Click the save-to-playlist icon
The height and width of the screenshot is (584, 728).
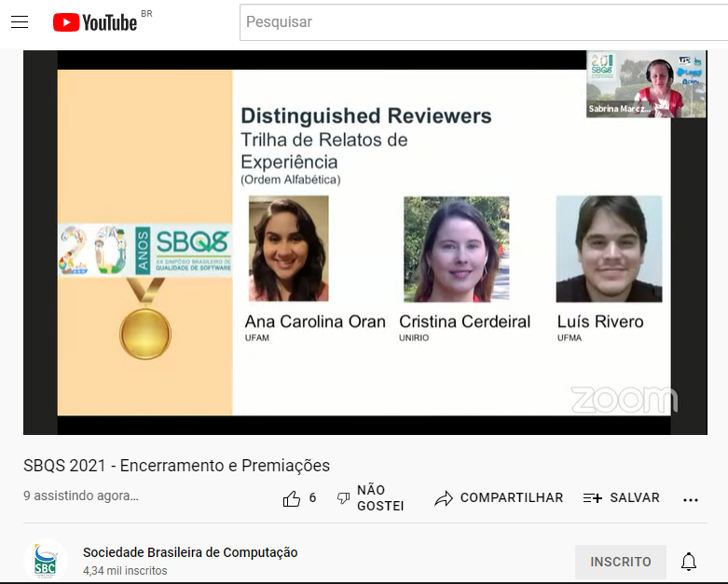click(593, 498)
